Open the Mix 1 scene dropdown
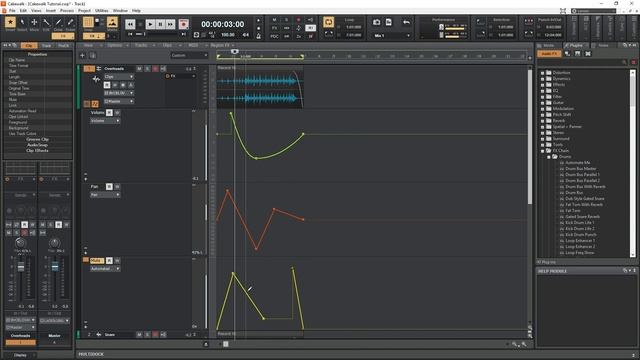The width and height of the screenshot is (640, 360). 392,36
